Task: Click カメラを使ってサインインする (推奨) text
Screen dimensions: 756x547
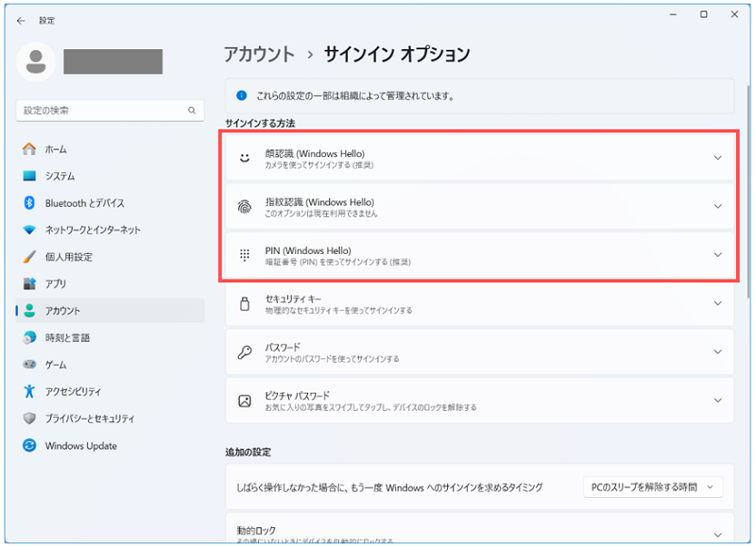Action: click(x=319, y=165)
